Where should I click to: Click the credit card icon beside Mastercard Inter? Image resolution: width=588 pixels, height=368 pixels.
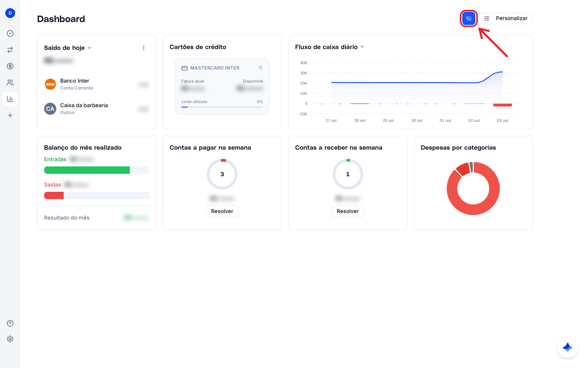click(185, 68)
